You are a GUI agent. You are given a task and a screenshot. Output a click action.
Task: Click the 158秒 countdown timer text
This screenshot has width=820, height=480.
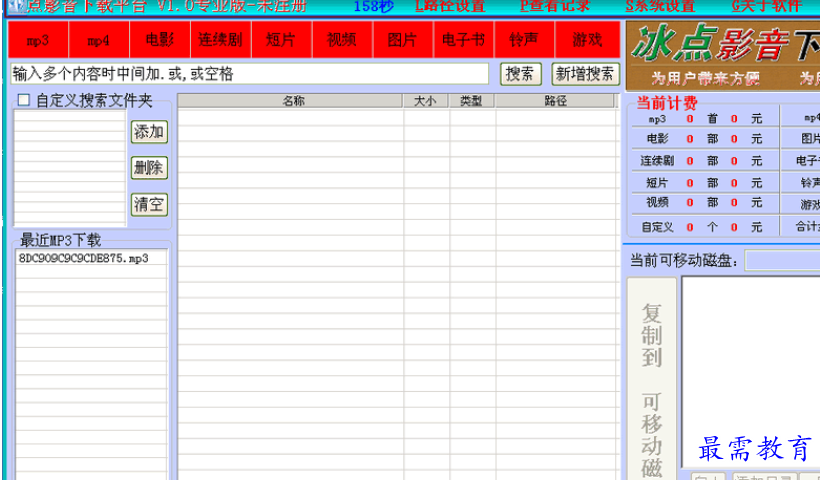[x=373, y=6]
